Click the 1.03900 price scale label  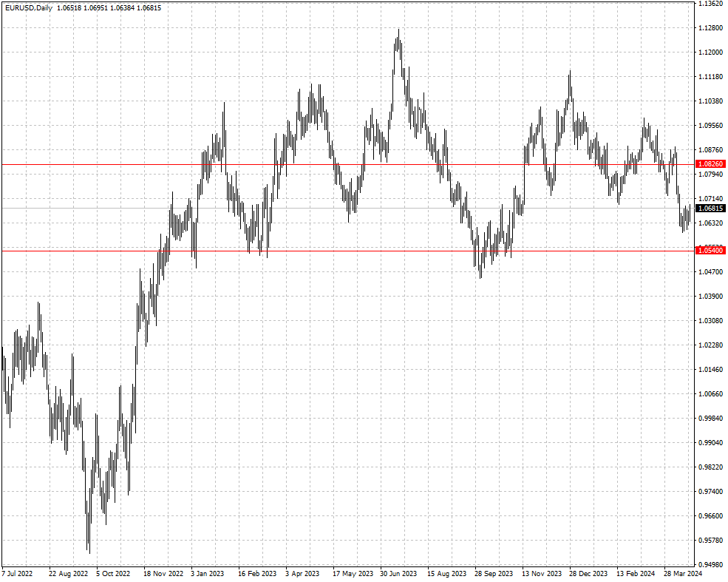pyautogui.click(x=710, y=296)
